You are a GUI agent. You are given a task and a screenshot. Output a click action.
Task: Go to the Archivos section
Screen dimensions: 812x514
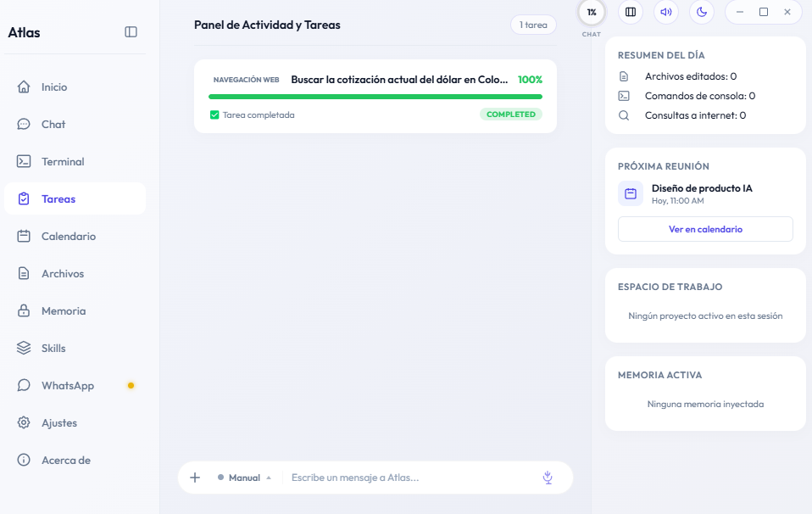pyautogui.click(x=75, y=273)
